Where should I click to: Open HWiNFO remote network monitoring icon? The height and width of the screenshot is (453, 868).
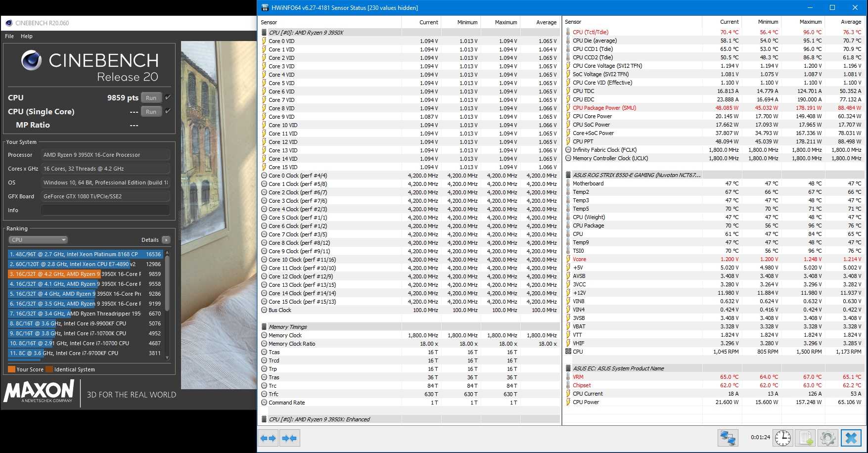coord(728,438)
